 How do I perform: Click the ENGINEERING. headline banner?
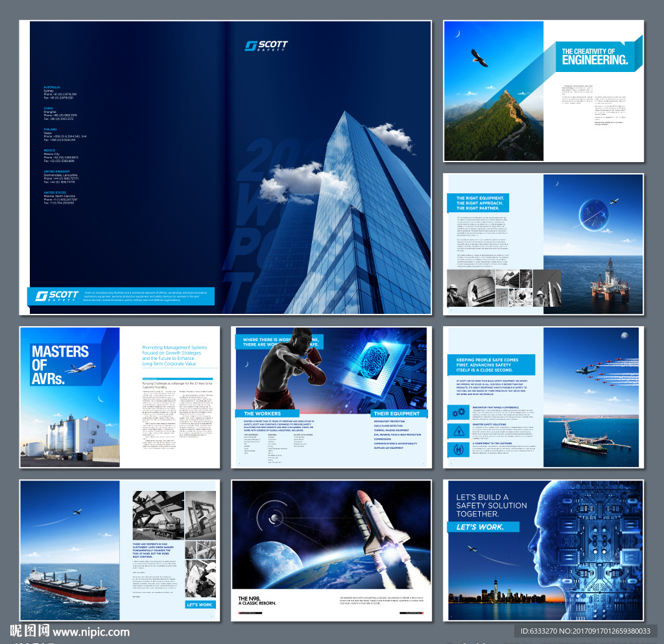pyautogui.click(x=595, y=56)
